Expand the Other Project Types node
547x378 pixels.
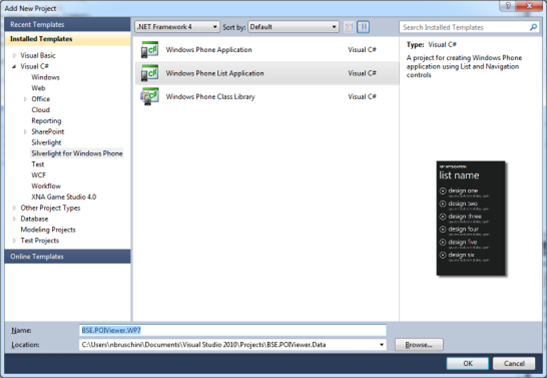(x=14, y=208)
